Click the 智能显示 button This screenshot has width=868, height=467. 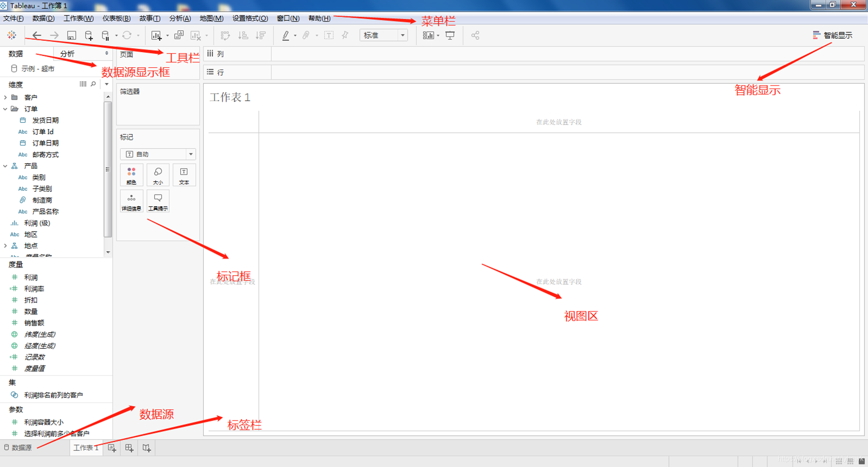832,35
